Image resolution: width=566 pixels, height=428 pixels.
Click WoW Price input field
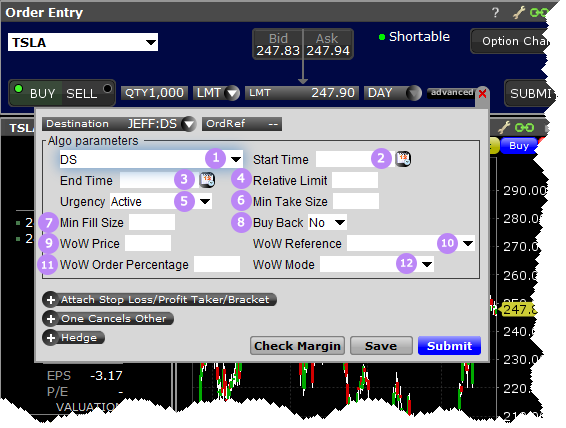coord(148,243)
